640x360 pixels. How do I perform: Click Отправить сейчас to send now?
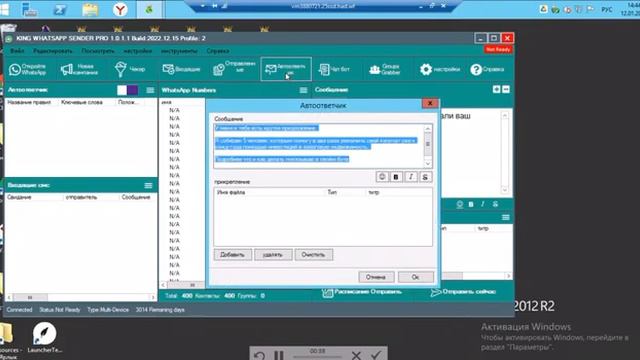click(x=463, y=292)
